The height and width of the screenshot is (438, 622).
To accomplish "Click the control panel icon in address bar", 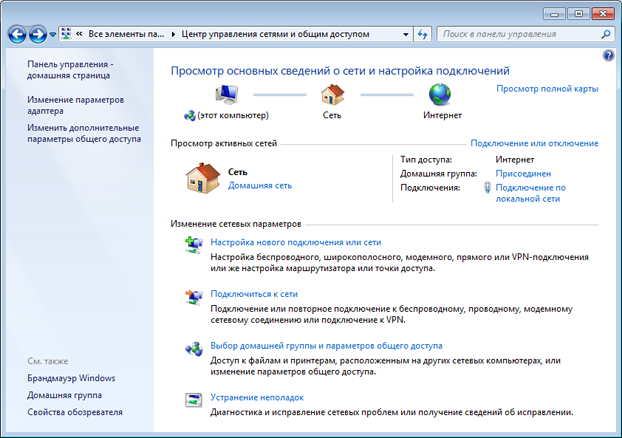I will click(x=66, y=34).
